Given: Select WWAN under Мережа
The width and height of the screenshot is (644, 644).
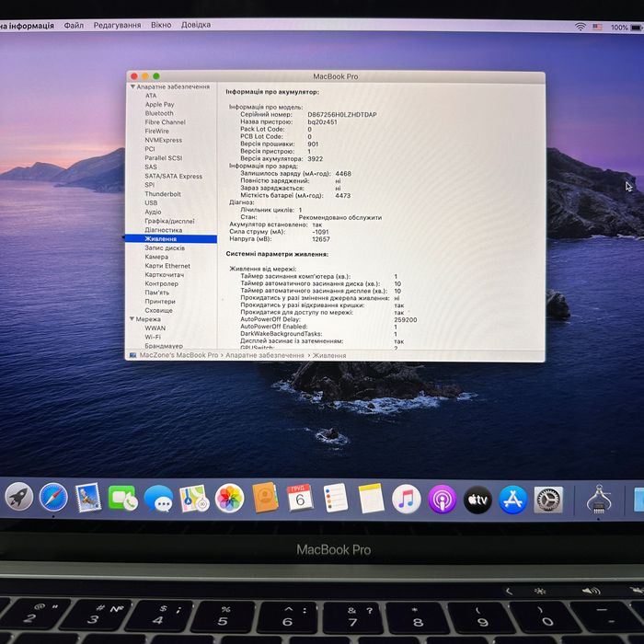Looking at the screenshot, I should pos(155,328).
